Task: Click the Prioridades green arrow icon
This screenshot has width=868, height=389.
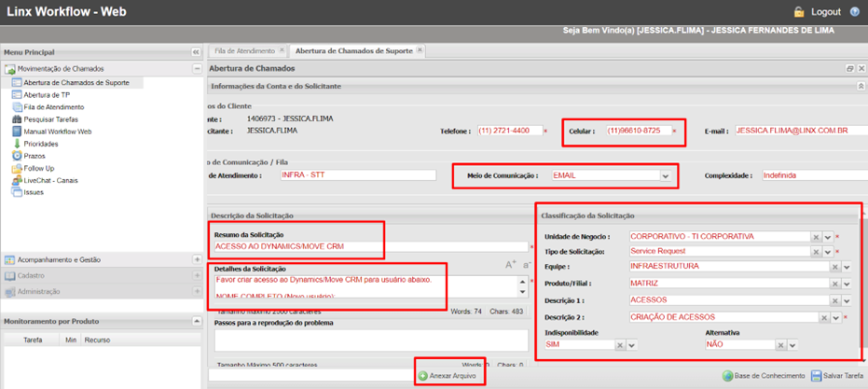Action: [x=17, y=144]
